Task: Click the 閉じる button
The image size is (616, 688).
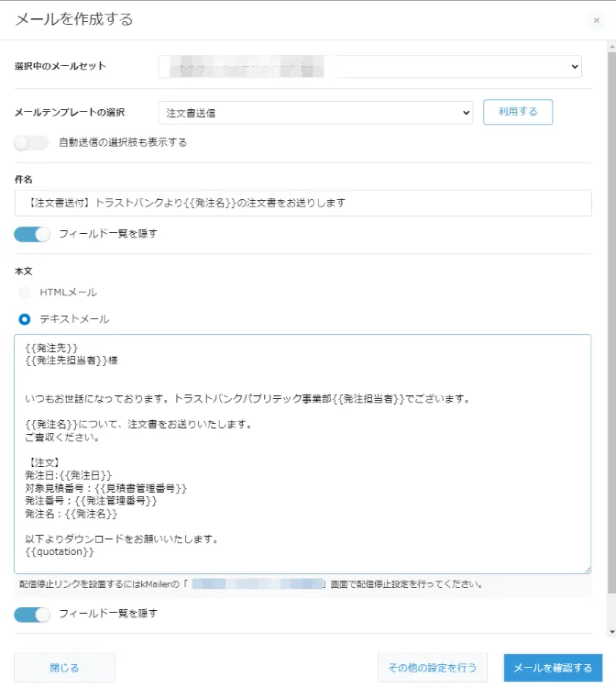Action: pyautogui.click(x=64, y=668)
